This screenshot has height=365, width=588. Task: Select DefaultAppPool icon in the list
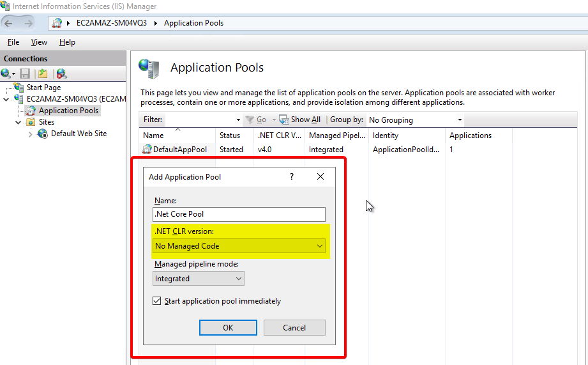147,149
